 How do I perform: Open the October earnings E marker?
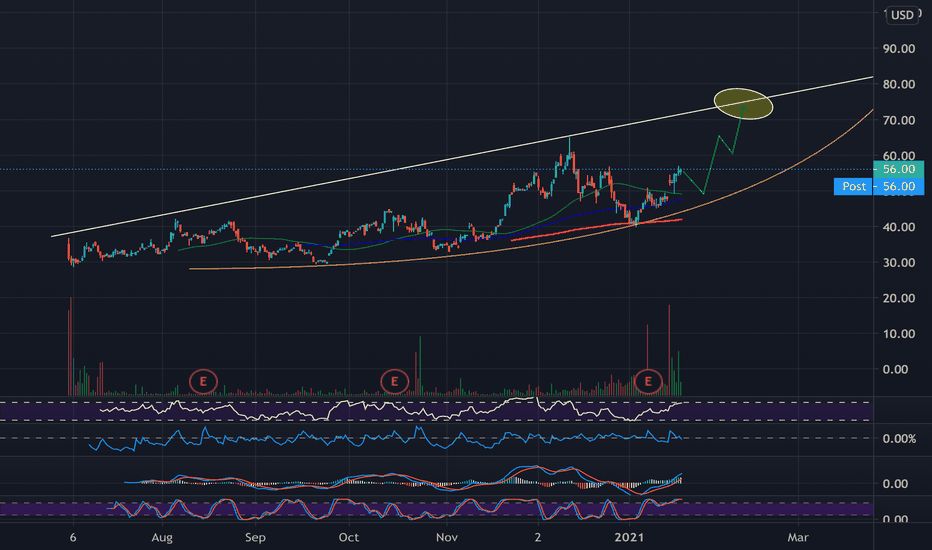394,381
